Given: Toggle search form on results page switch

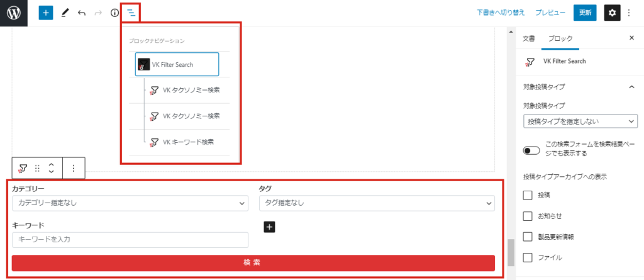Looking at the screenshot, I should click(531, 150).
